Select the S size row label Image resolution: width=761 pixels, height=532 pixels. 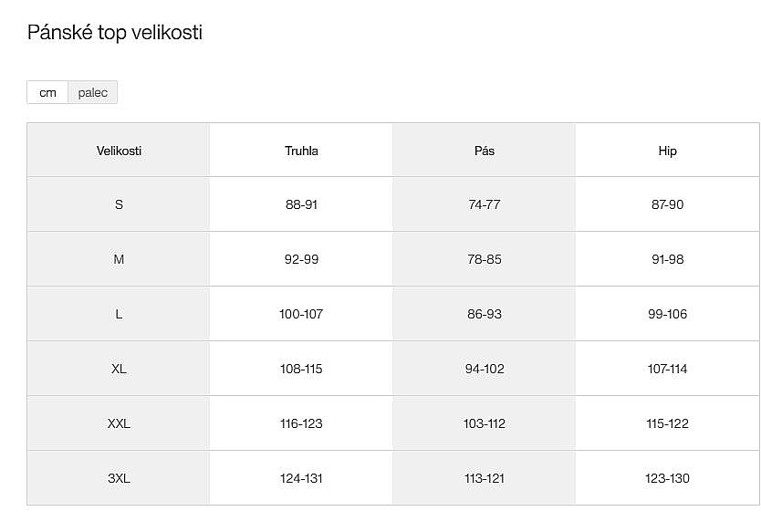click(119, 204)
